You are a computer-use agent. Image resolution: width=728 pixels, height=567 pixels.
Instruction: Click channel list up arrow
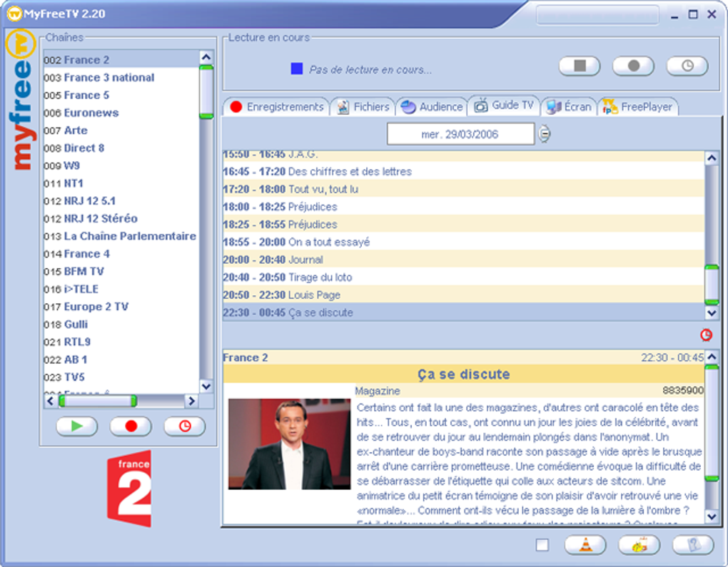(206, 58)
